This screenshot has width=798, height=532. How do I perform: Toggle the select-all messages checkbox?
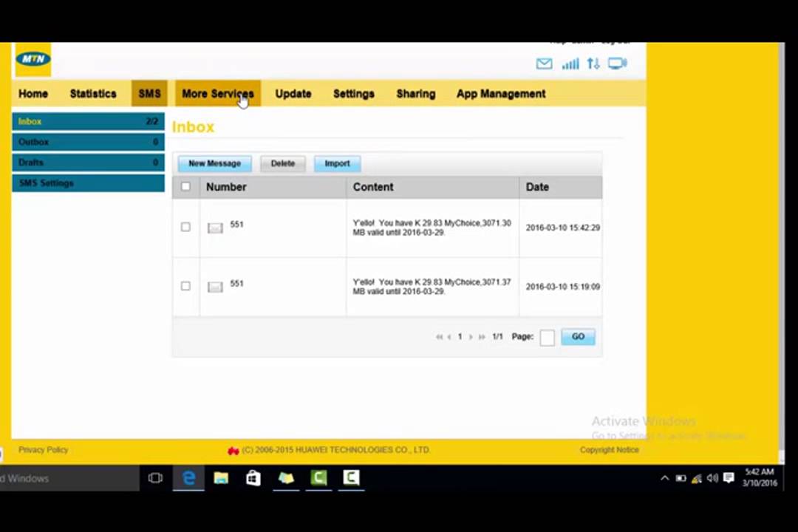coord(185,187)
